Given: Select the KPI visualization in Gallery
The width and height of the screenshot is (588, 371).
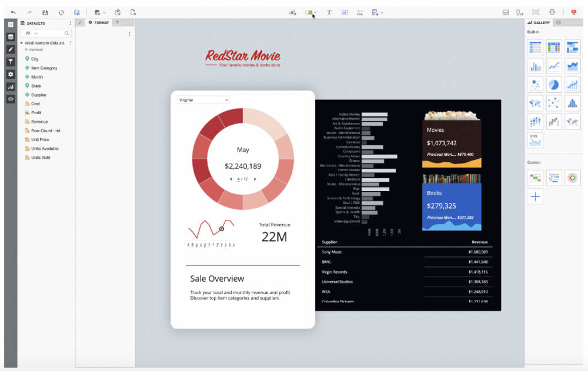Looking at the screenshot, I should click(535, 141).
